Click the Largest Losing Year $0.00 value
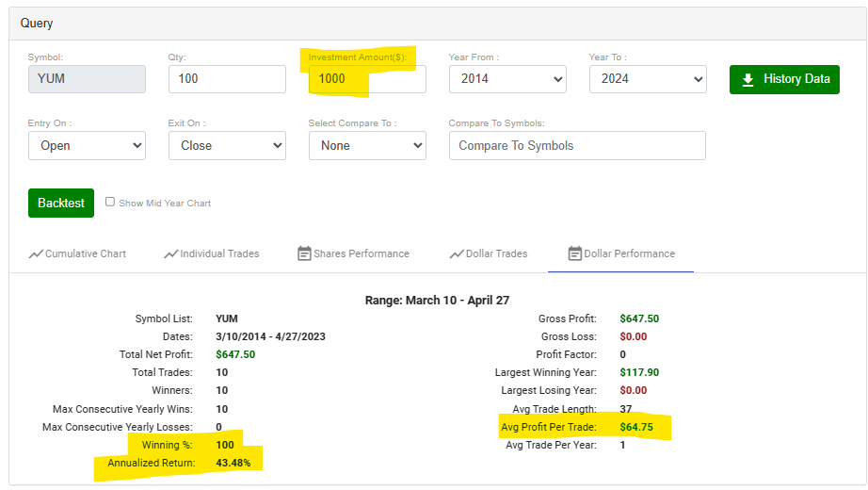Screen dimensions: 868x490 (634, 390)
